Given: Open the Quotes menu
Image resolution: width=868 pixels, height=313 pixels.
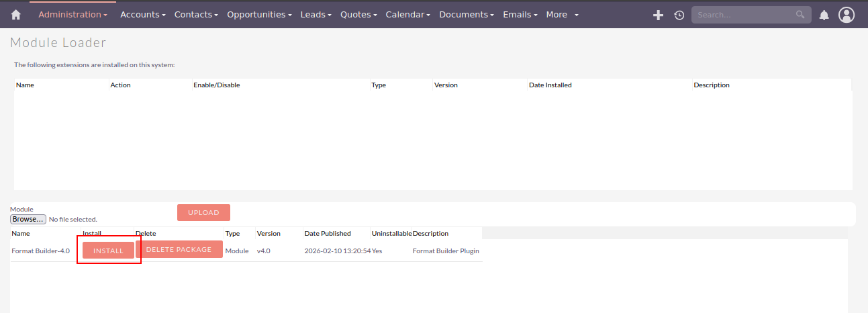Looking at the screenshot, I should (358, 15).
